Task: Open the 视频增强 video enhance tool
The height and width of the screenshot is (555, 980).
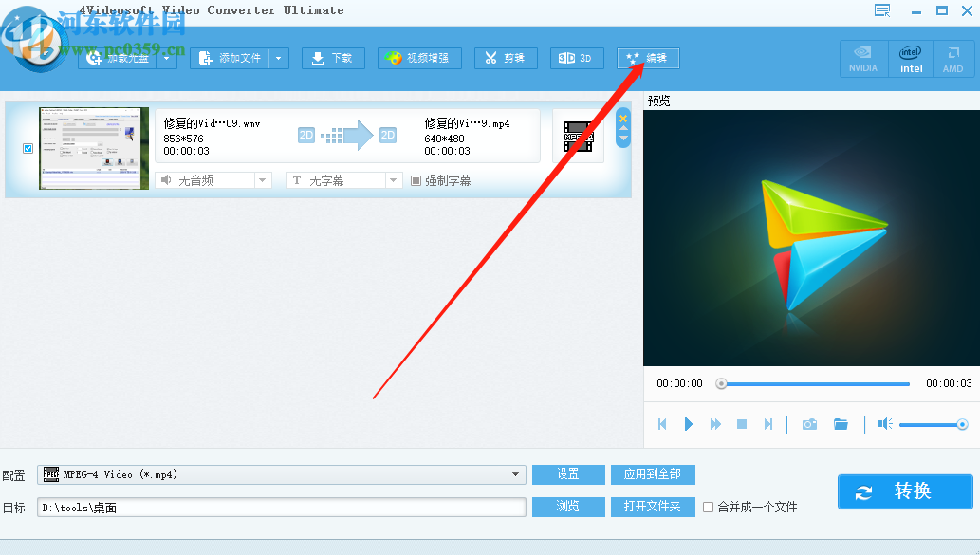Action: pos(419,58)
